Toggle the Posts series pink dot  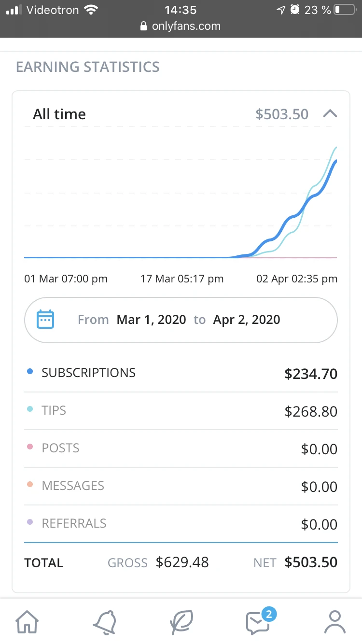click(30, 448)
